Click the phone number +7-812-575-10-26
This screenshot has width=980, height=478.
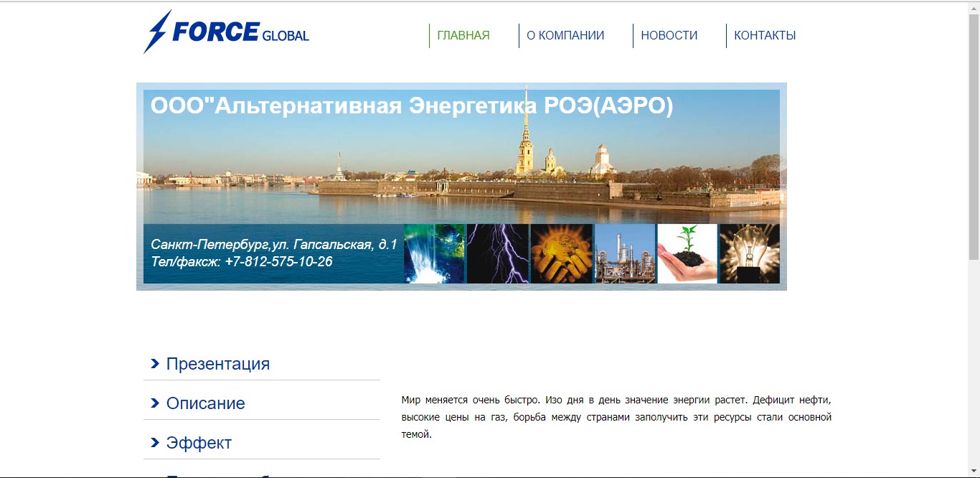(278, 262)
